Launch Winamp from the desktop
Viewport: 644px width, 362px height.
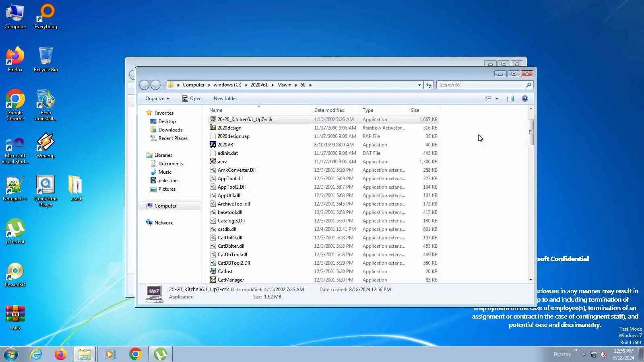point(46,146)
